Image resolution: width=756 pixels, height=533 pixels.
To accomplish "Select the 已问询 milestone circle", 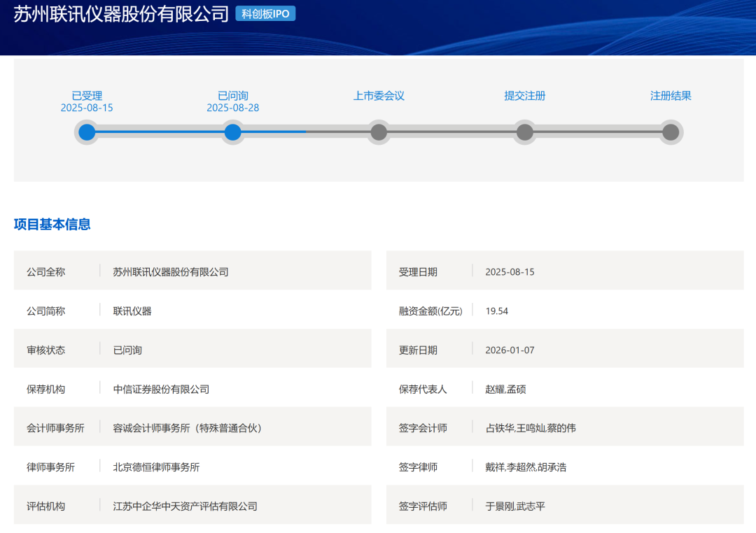I will pos(232,132).
